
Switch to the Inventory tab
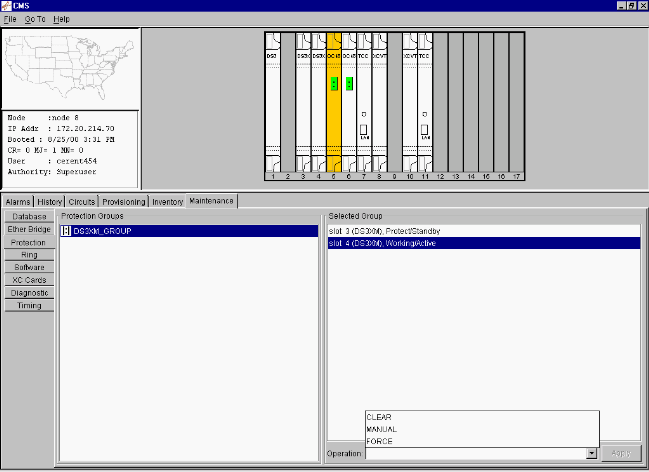pyautogui.click(x=167, y=202)
